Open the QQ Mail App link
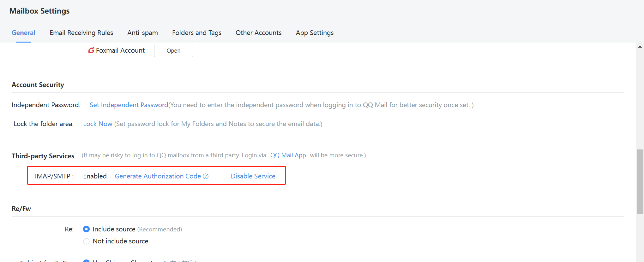 tap(288, 155)
